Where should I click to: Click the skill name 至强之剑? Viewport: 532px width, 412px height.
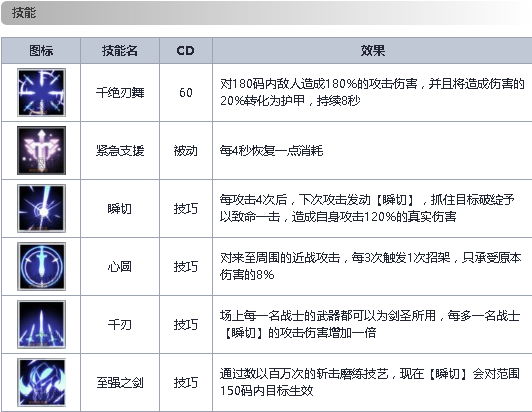coord(120,383)
